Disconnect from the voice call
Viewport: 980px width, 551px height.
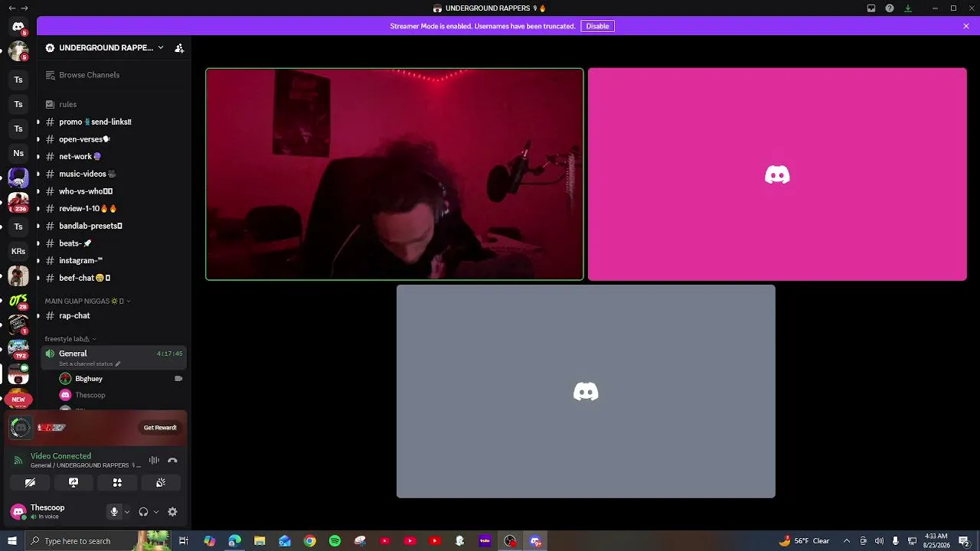point(172,461)
